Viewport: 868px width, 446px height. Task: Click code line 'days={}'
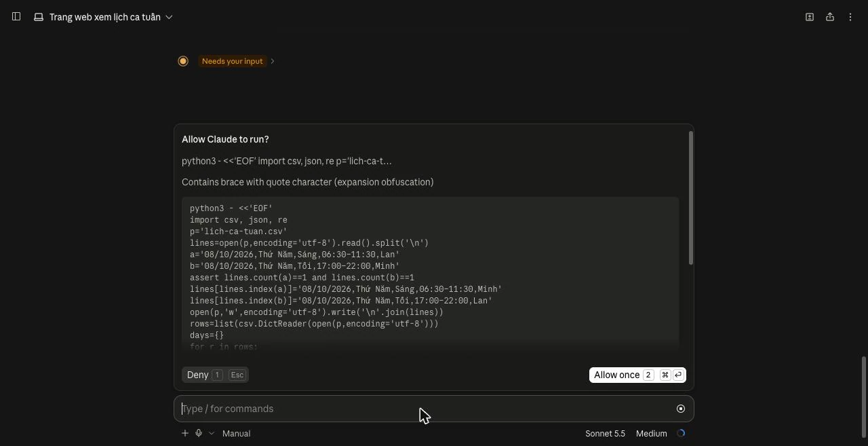(x=207, y=335)
